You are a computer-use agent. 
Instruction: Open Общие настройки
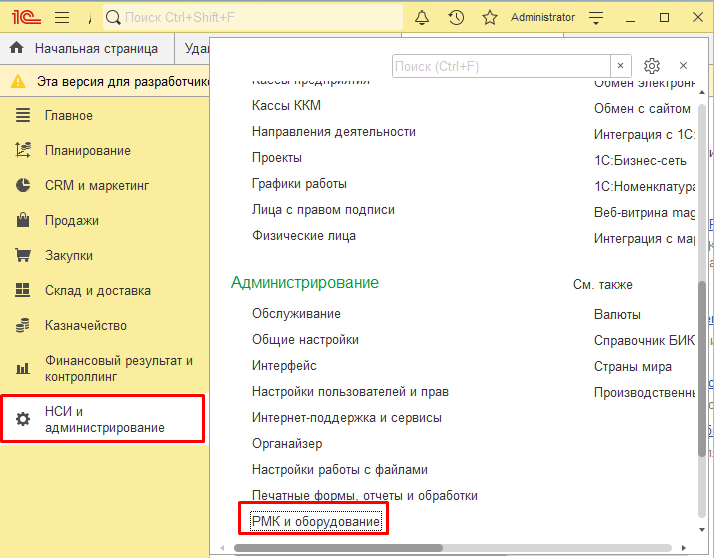[306, 339]
